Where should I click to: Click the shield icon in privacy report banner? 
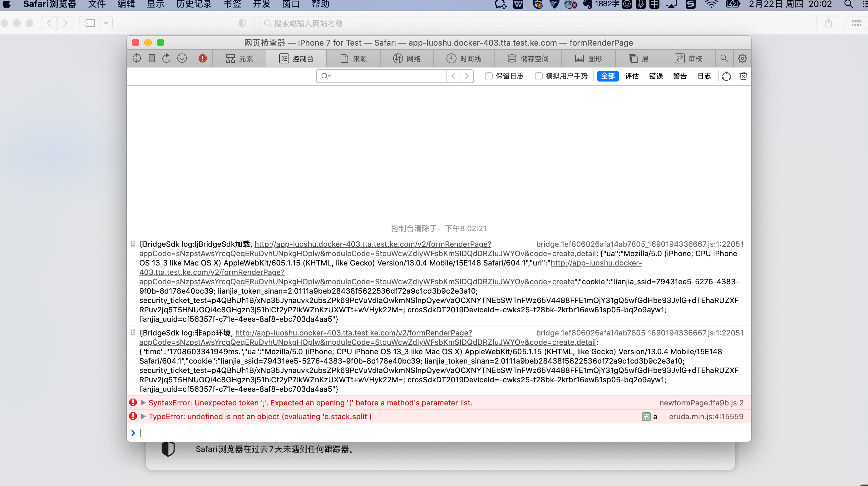click(x=168, y=449)
